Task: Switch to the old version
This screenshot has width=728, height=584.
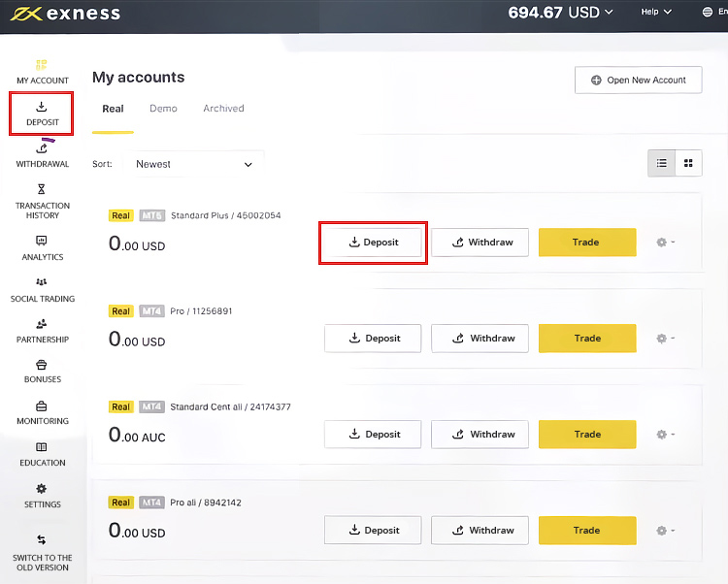Action: coord(42,553)
